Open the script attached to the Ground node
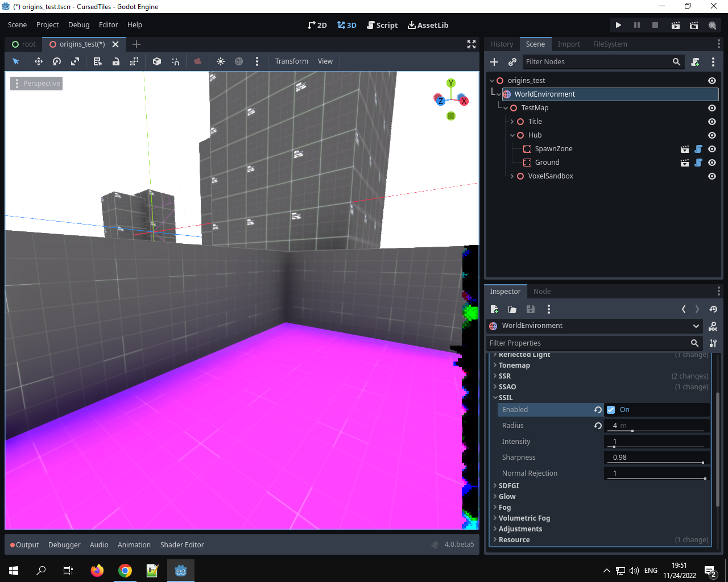 (x=698, y=163)
